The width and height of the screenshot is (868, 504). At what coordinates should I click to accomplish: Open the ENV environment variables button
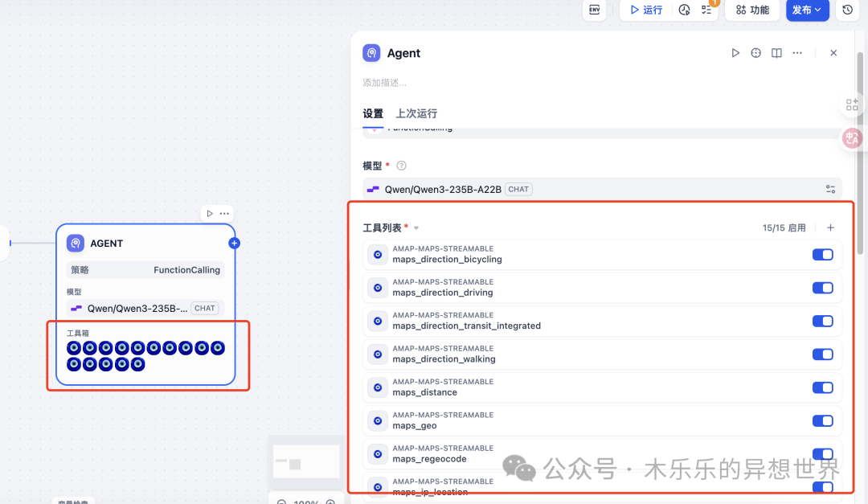(594, 10)
